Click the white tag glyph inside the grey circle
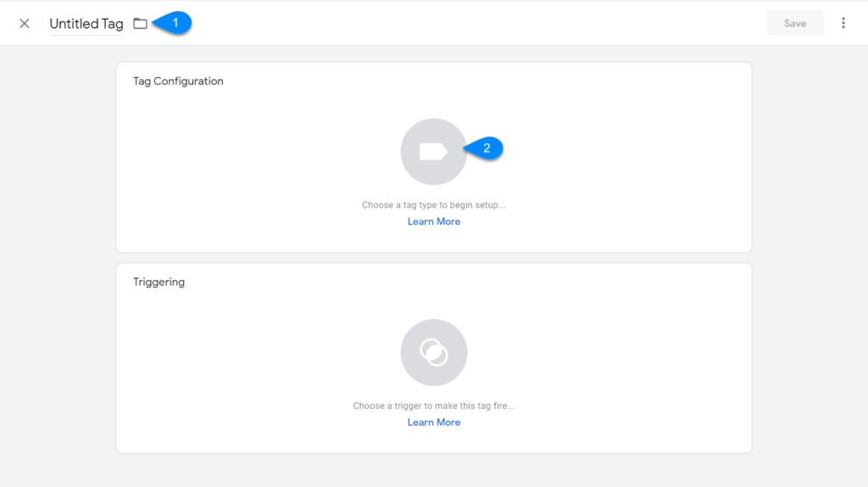This screenshot has width=868, height=487. [x=432, y=152]
